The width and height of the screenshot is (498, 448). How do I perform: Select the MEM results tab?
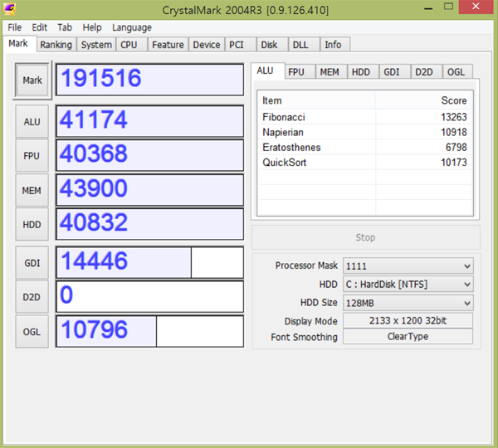click(x=330, y=72)
